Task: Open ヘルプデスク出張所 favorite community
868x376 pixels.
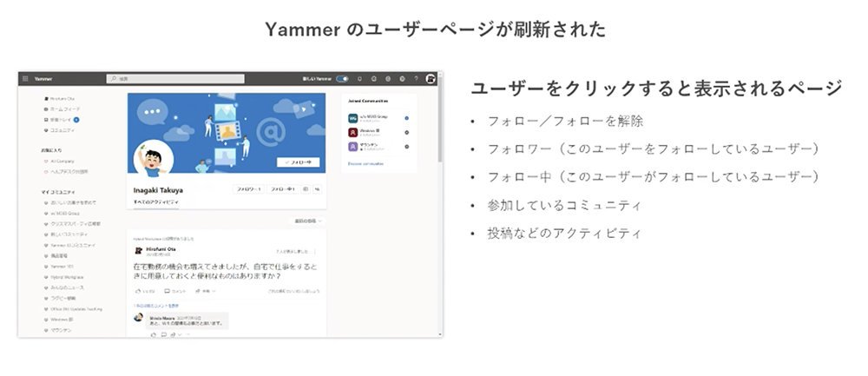Action: click(x=65, y=172)
